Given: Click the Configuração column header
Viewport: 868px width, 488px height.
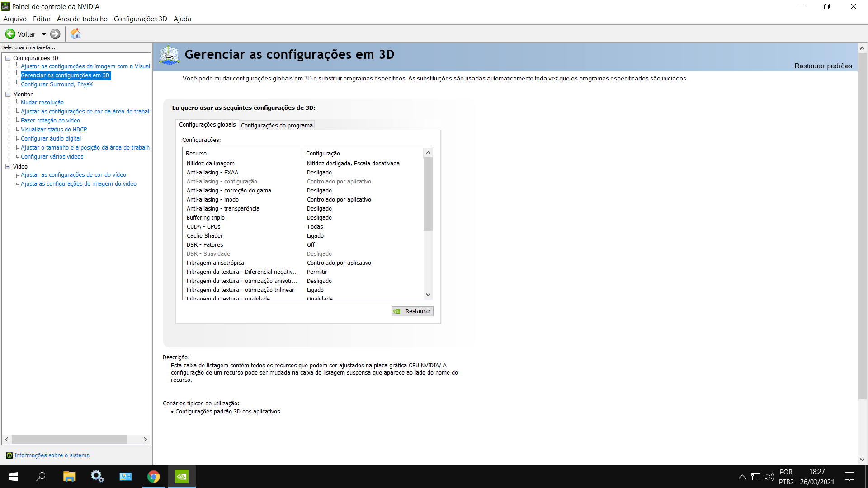Looking at the screenshot, I should pyautogui.click(x=363, y=154).
